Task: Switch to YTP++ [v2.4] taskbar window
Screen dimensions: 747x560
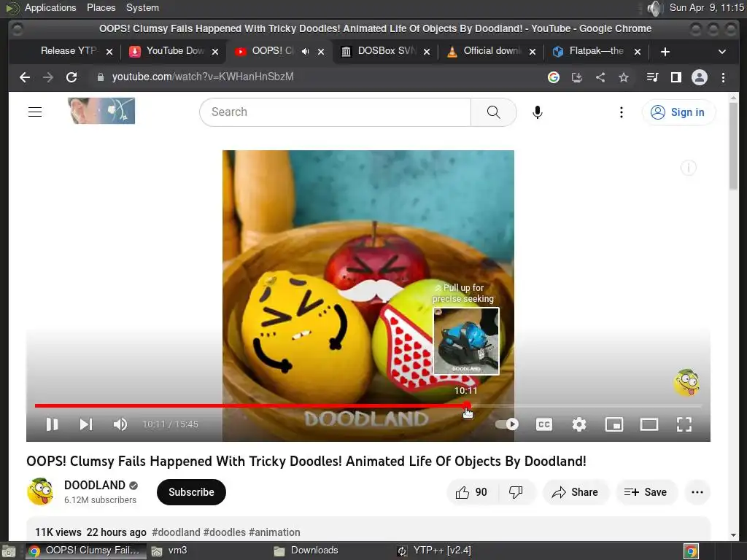Action: [435, 551]
